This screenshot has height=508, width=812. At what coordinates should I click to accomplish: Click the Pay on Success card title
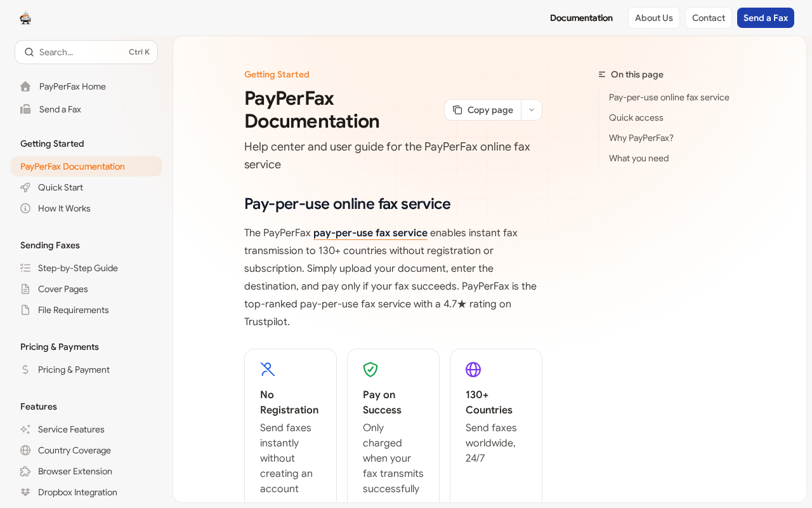[382, 402]
